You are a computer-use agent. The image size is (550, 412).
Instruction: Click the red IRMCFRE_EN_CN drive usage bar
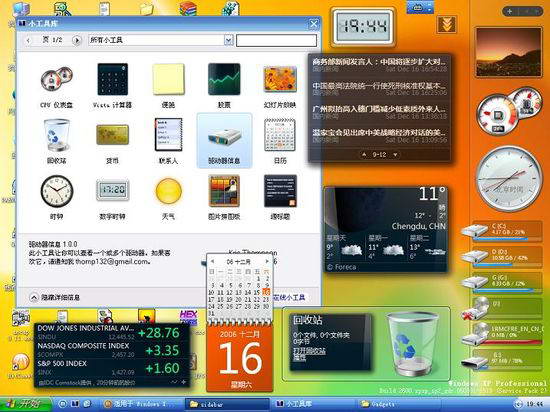click(507, 343)
